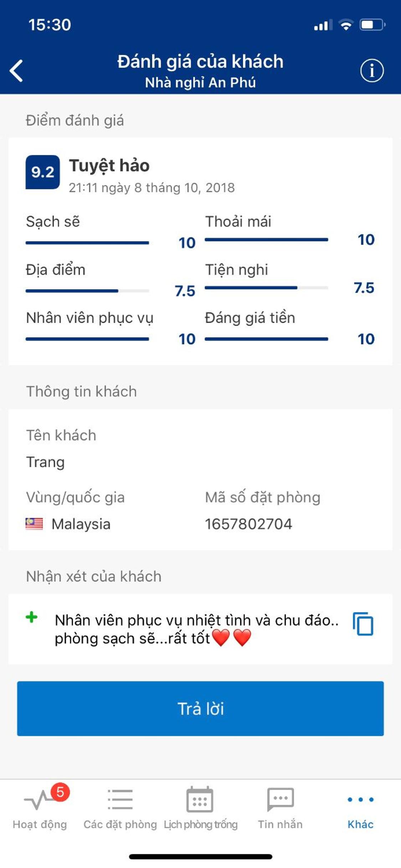Tap the 9.2 score badge
Screen dimensions: 401x868
tap(42, 172)
